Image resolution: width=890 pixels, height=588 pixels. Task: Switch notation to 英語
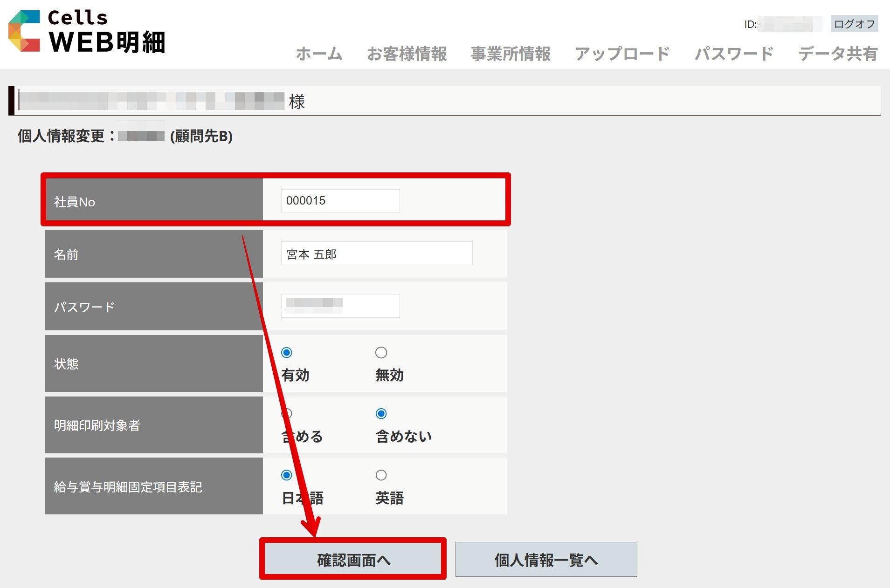[381, 475]
